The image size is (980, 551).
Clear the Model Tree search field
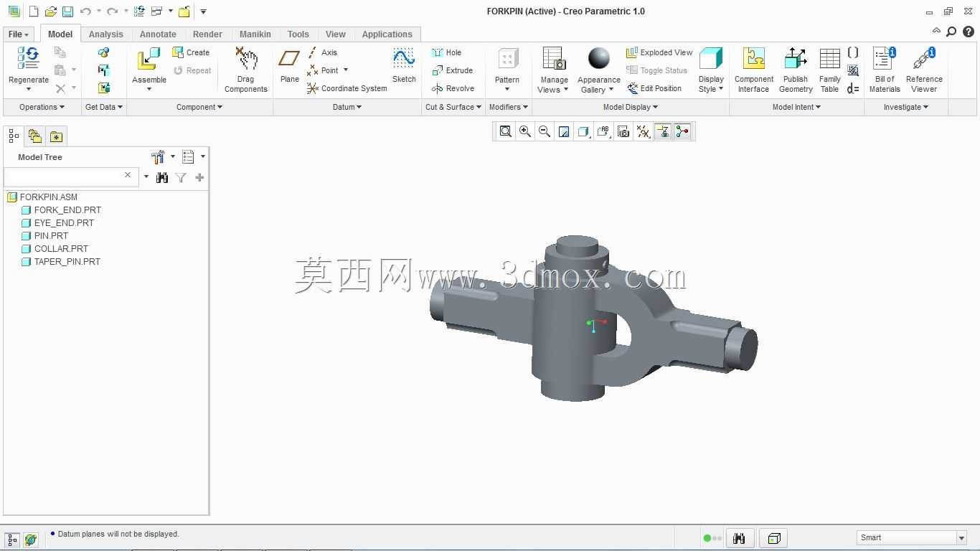pyautogui.click(x=128, y=175)
